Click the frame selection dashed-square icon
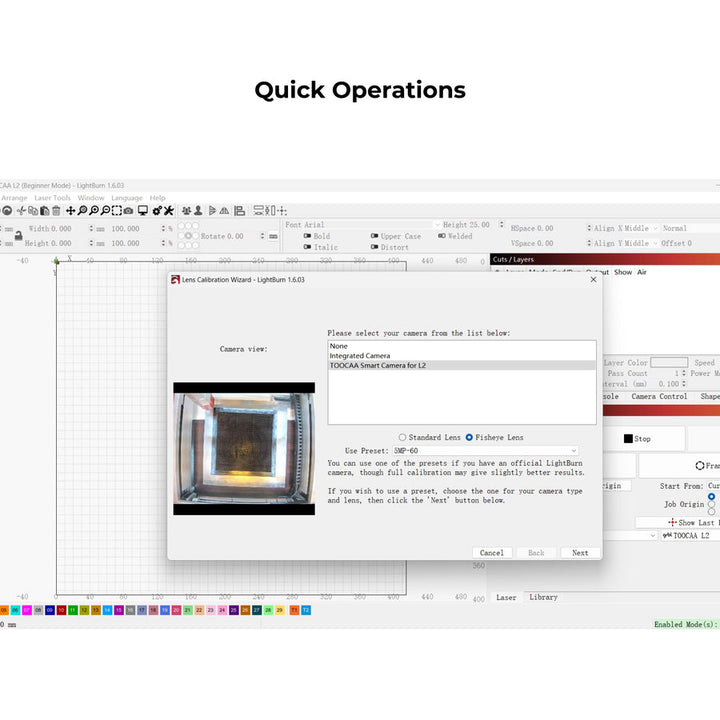The image size is (720, 720). 118,211
